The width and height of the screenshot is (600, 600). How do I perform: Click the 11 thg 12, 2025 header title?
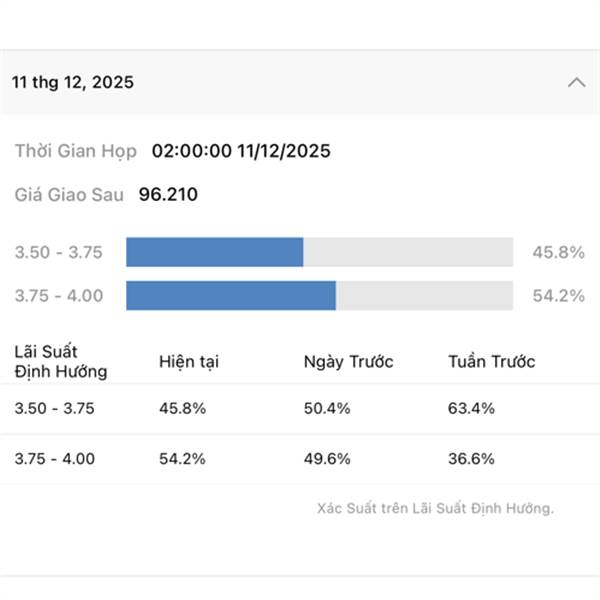pos(73,83)
